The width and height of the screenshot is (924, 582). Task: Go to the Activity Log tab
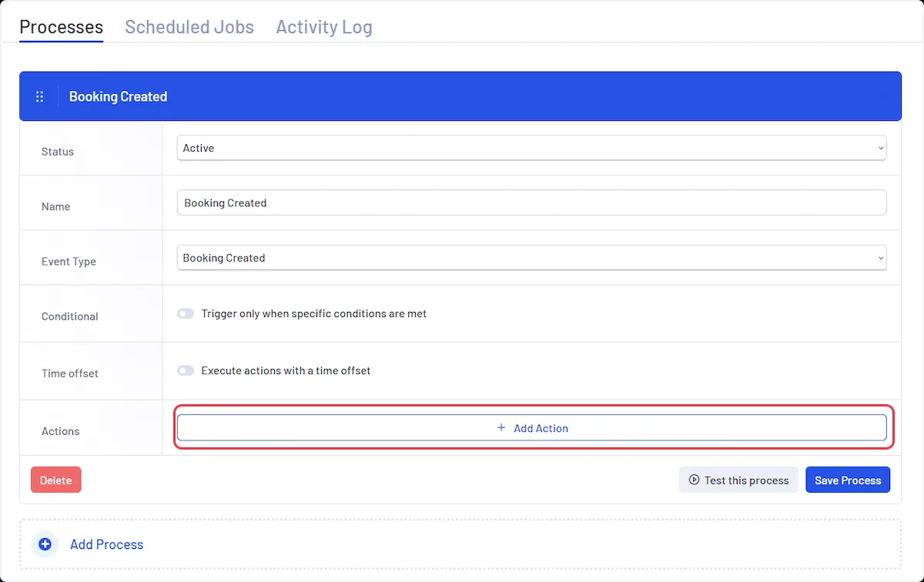click(x=324, y=27)
